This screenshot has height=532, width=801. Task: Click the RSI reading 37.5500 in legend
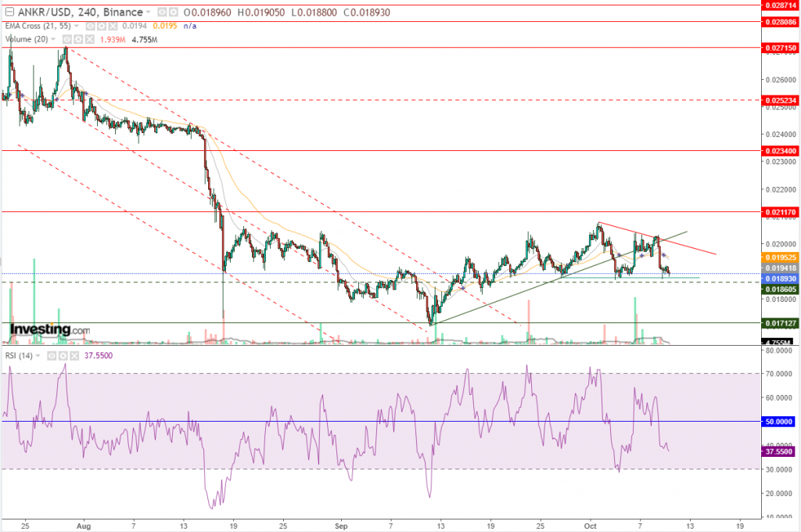point(99,356)
